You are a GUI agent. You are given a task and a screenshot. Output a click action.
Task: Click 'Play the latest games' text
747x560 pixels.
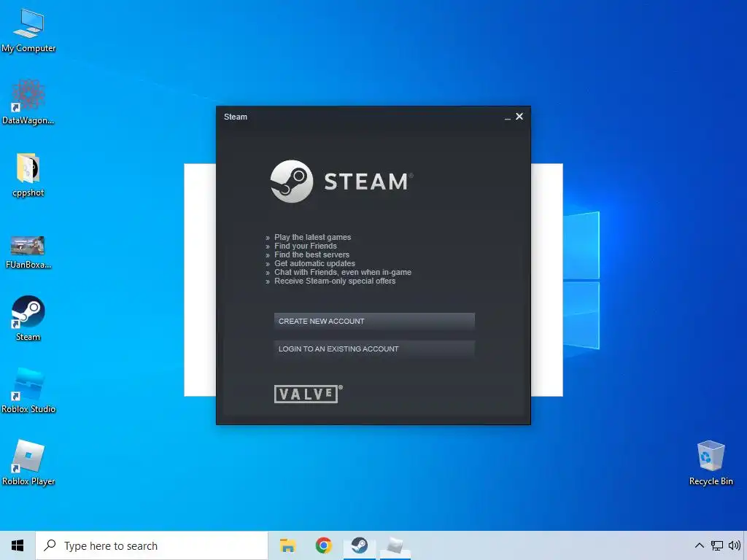(312, 237)
